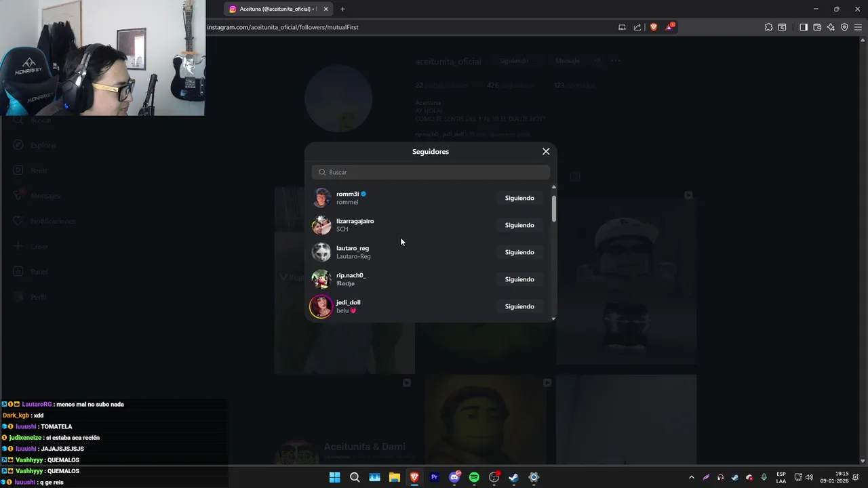Toggle Siguiendo button for lizarragajairo
The height and width of the screenshot is (488, 868).
click(519, 225)
